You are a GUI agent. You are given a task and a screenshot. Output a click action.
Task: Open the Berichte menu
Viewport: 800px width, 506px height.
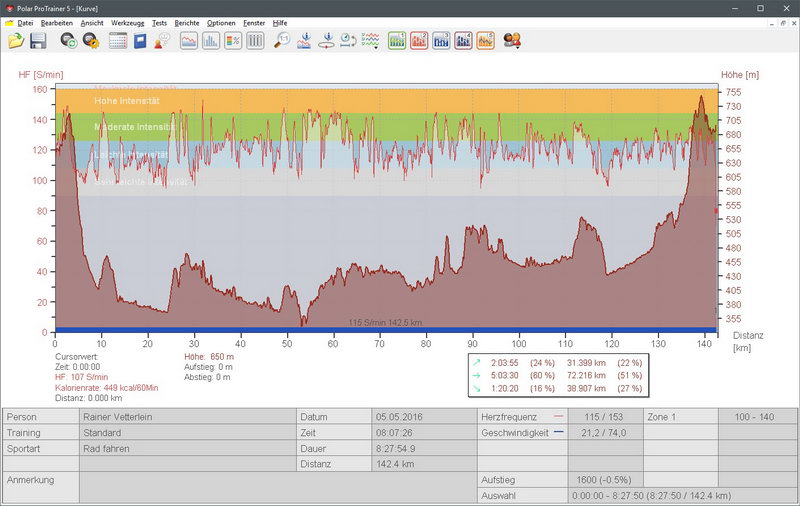[186, 21]
